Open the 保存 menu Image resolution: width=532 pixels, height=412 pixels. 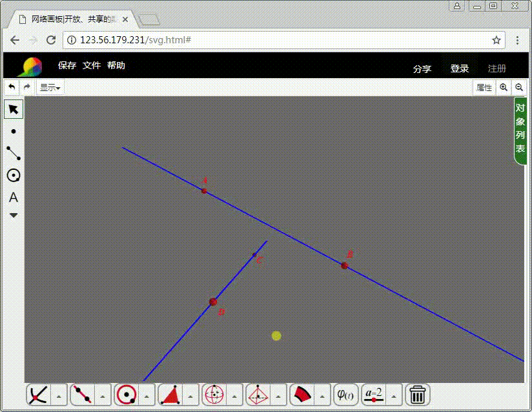67,65
